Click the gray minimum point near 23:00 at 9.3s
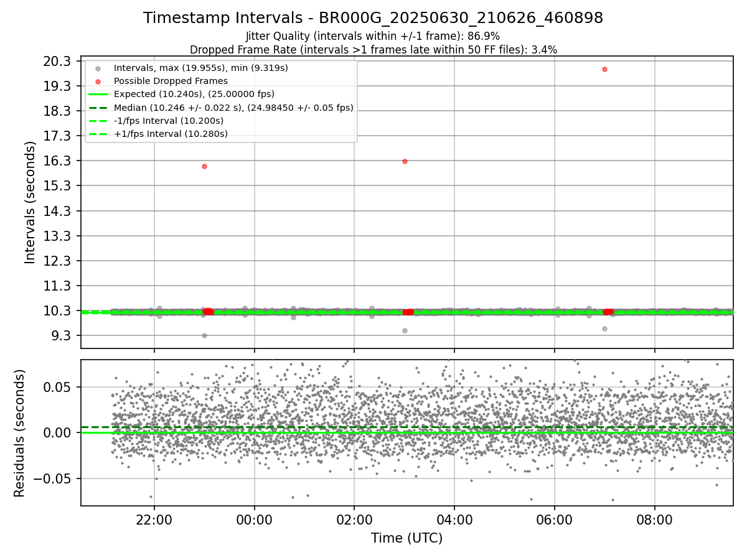The image size is (747, 560). pos(204,335)
